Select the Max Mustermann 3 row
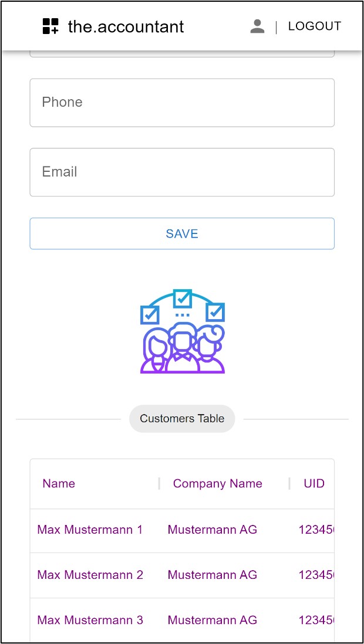364x644 pixels. pyautogui.click(x=182, y=620)
